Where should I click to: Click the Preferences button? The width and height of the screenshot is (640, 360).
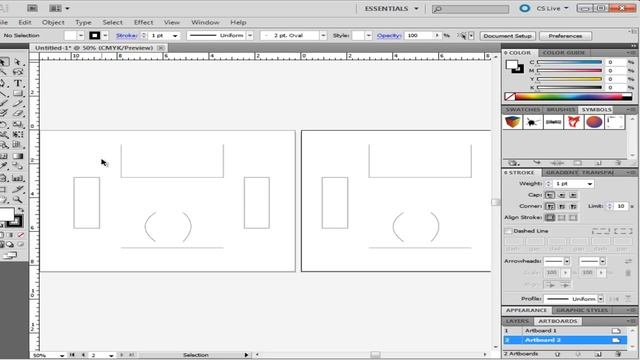pos(565,36)
